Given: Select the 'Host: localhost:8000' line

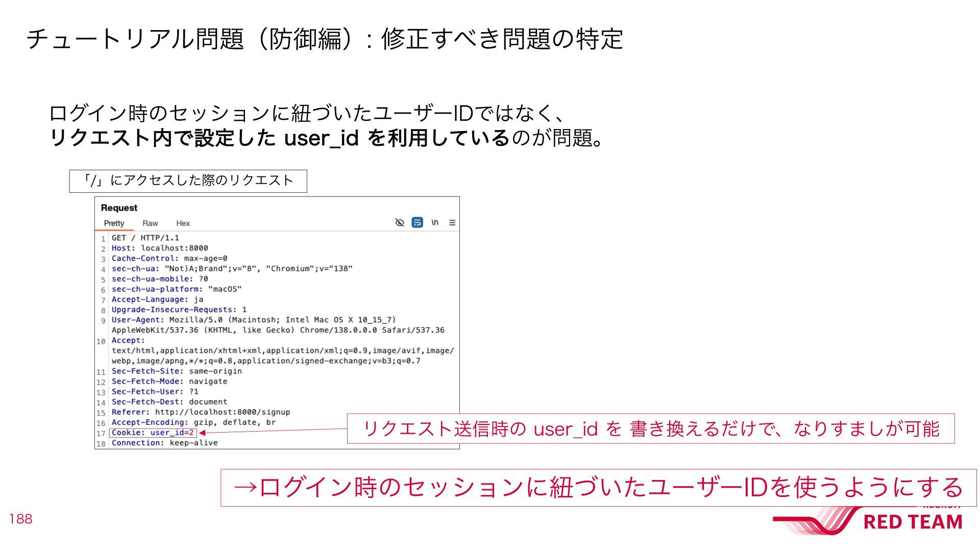Looking at the screenshot, I should (160, 248).
